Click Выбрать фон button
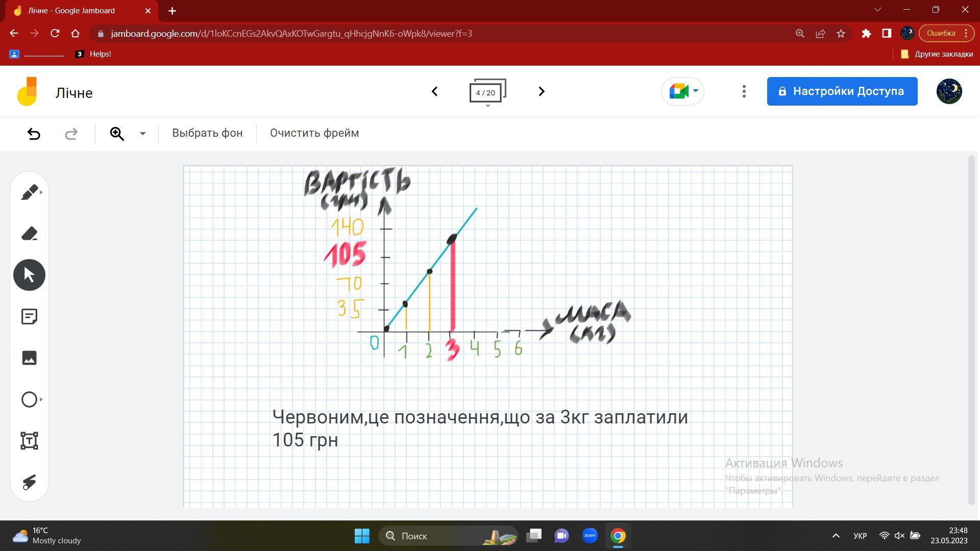Screen dimensions: 980x551 coord(207,133)
